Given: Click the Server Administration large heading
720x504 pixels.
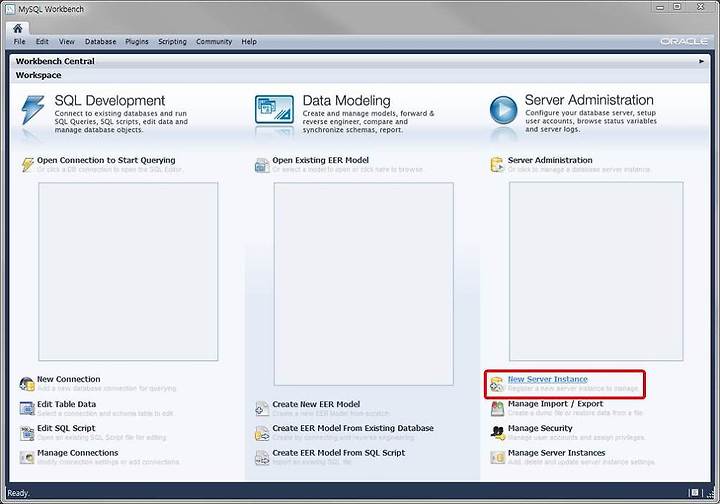Looking at the screenshot, I should 589,100.
